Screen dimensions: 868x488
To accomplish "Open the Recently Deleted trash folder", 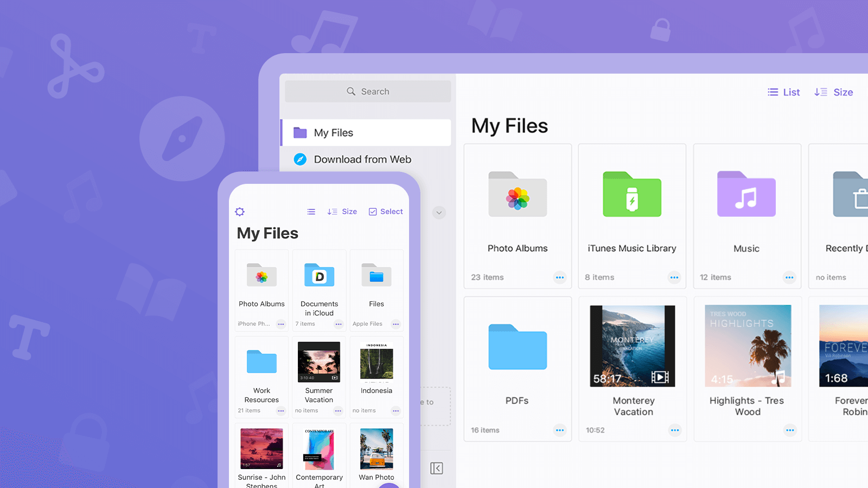I will click(x=850, y=195).
